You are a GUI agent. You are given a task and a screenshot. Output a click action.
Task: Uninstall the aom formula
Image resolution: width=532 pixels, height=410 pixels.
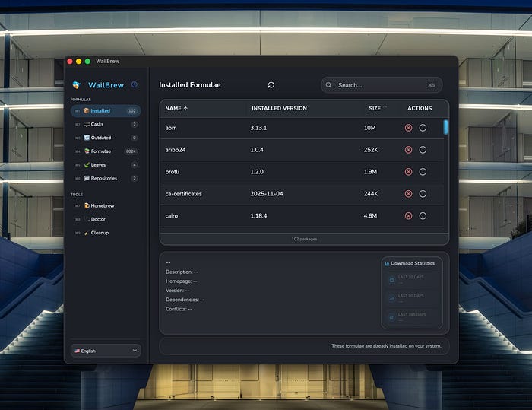[409, 128]
